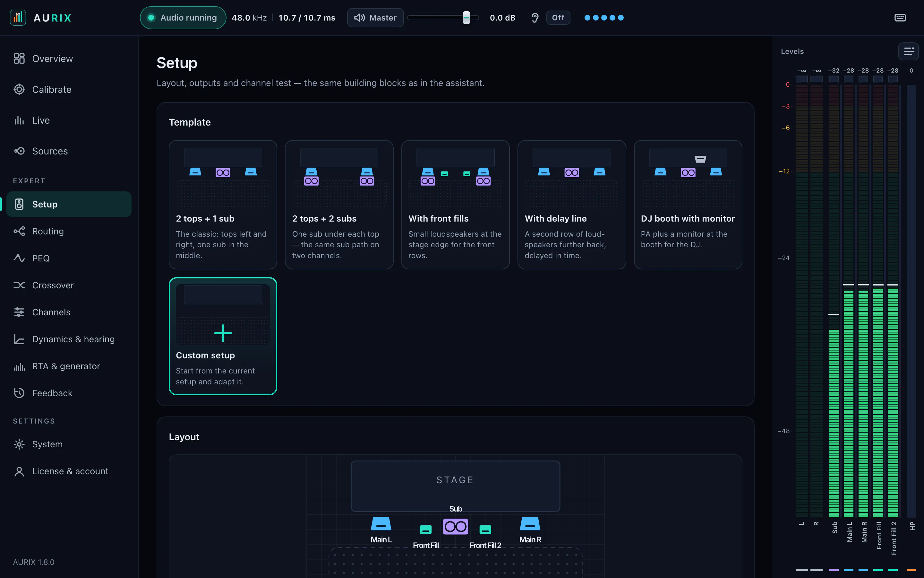
Task: Select the Custom setup card
Action: coord(223,336)
